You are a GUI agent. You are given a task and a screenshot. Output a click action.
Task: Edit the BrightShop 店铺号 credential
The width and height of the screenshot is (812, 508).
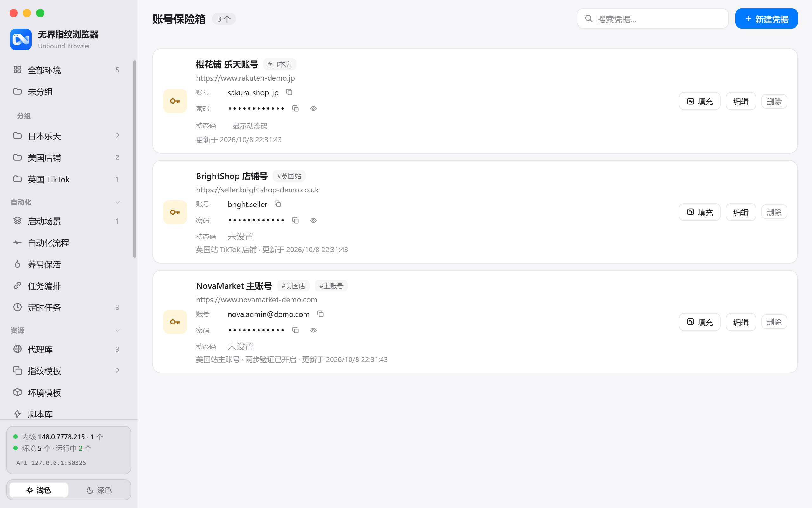[x=741, y=212]
